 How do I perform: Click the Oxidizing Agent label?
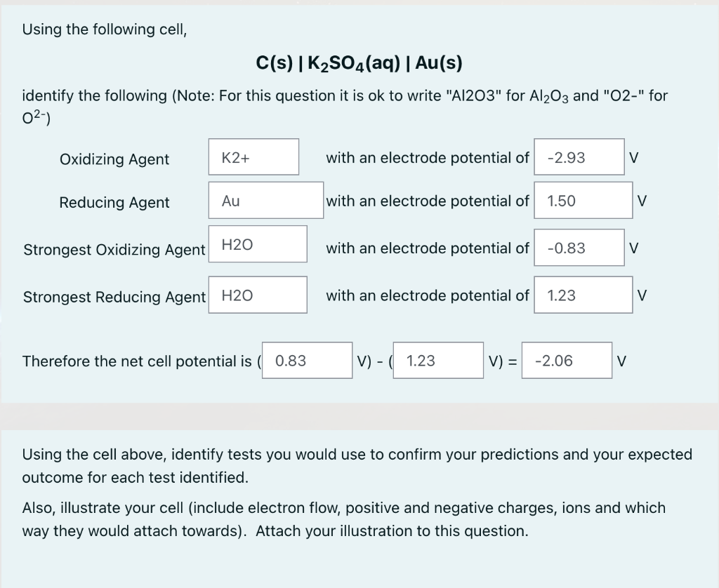(x=114, y=159)
